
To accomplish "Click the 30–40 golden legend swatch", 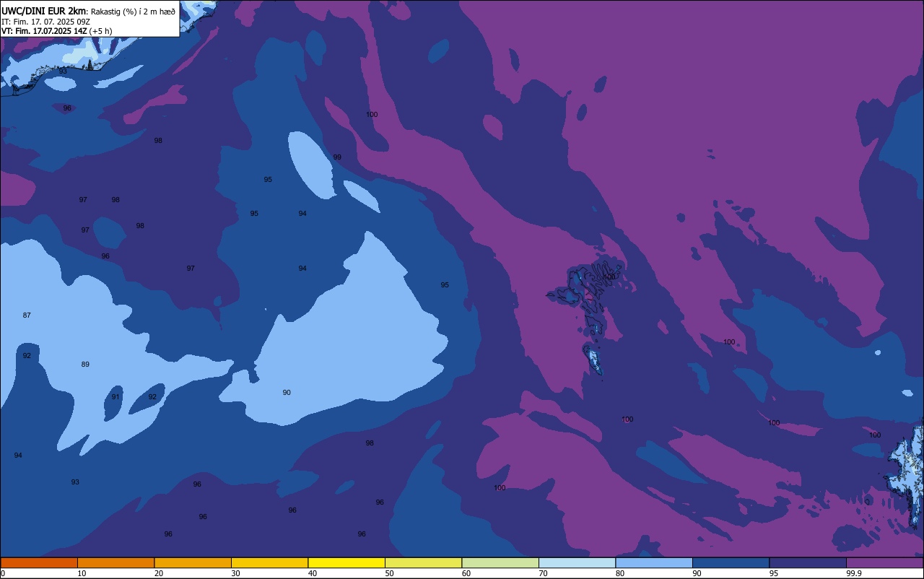I will (269, 562).
